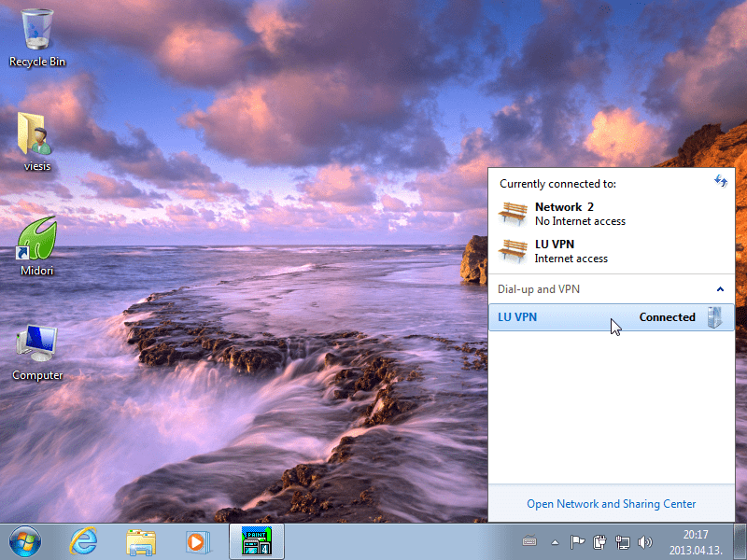Open Windows Media Player taskbar icon

point(198,542)
